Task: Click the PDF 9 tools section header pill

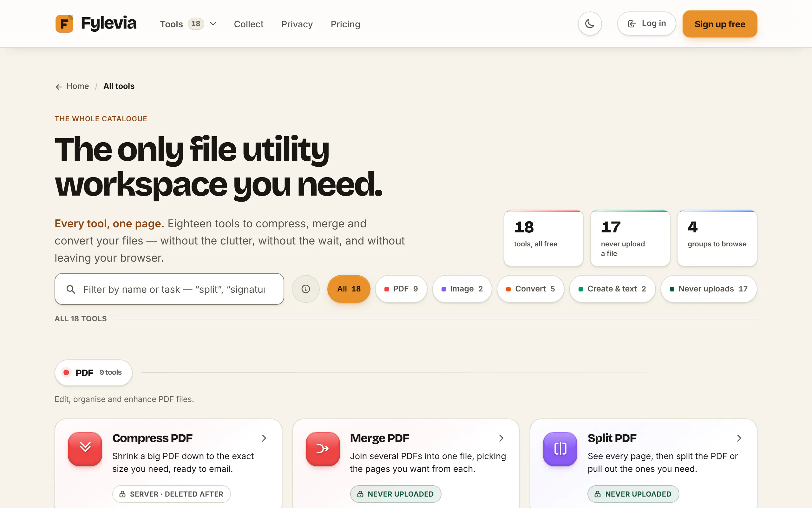Action: (x=93, y=373)
